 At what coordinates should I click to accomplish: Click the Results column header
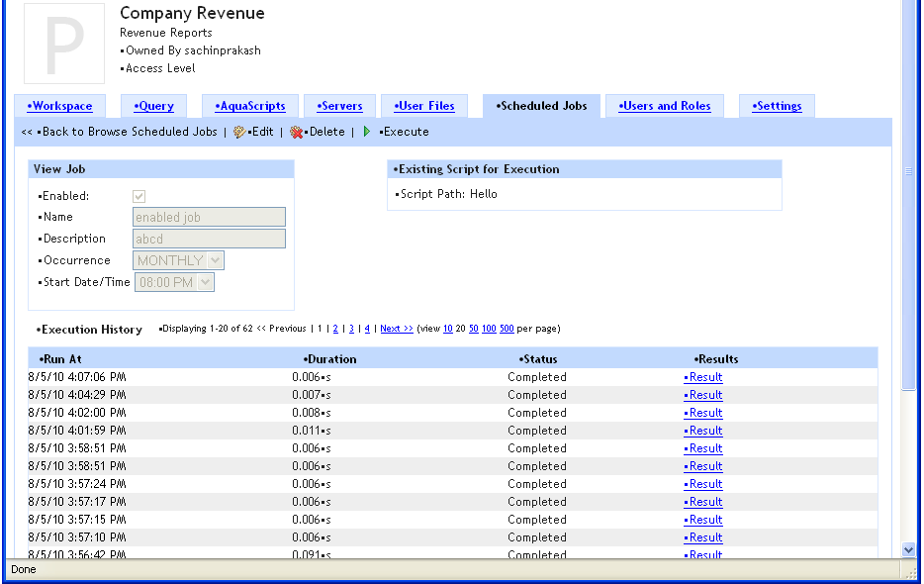coord(716,359)
